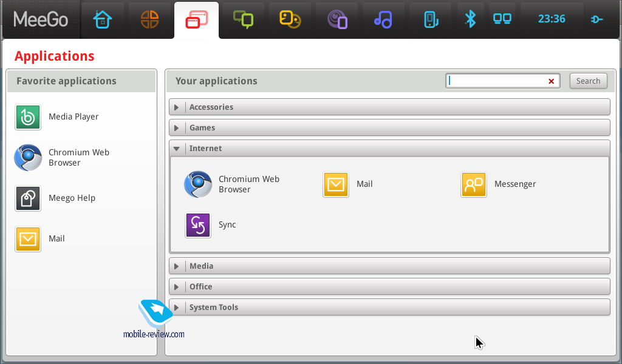622x364 pixels.
Task: Open Meego Help icon in favorites
Action: (x=28, y=198)
